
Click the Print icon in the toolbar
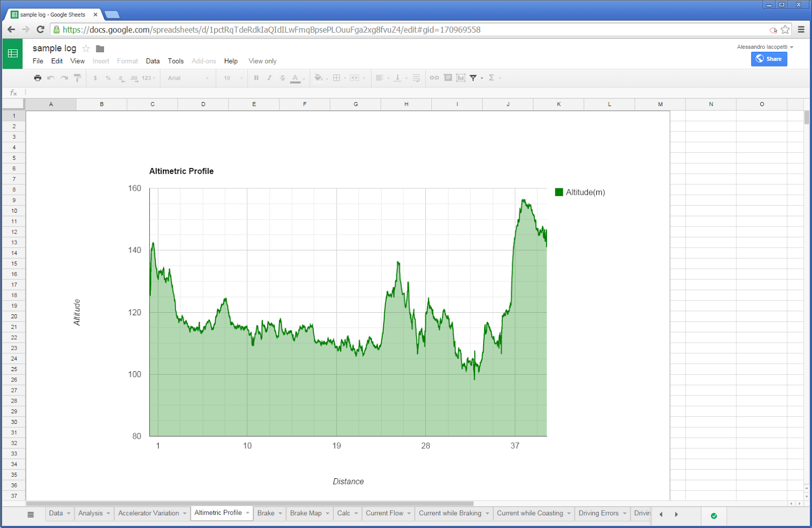(38, 78)
